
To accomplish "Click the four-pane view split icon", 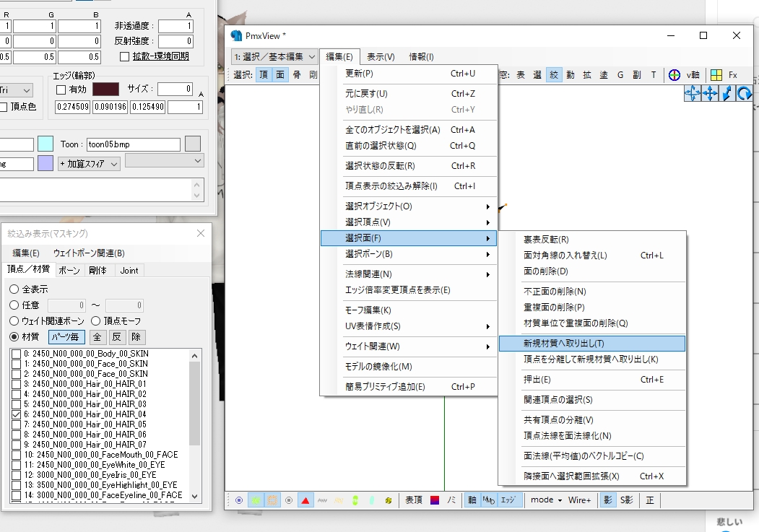I will point(716,75).
